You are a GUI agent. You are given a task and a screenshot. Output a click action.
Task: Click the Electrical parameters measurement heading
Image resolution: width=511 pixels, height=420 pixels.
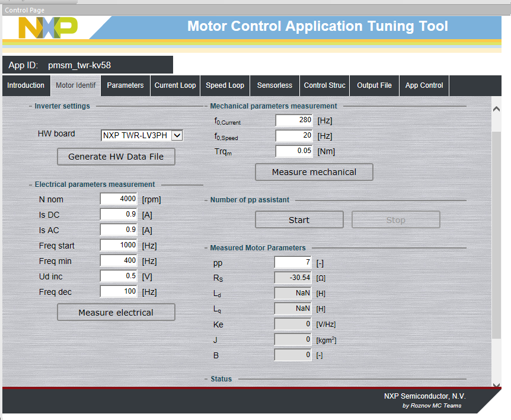coord(95,184)
